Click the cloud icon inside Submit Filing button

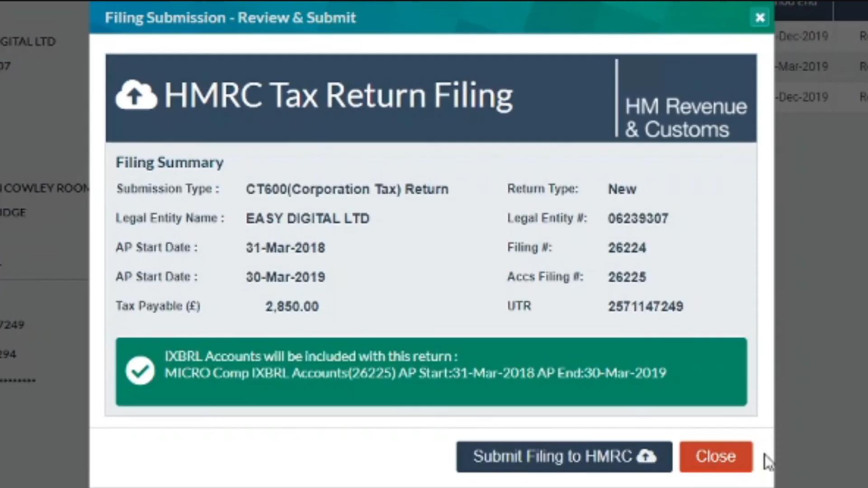(x=646, y=456)
